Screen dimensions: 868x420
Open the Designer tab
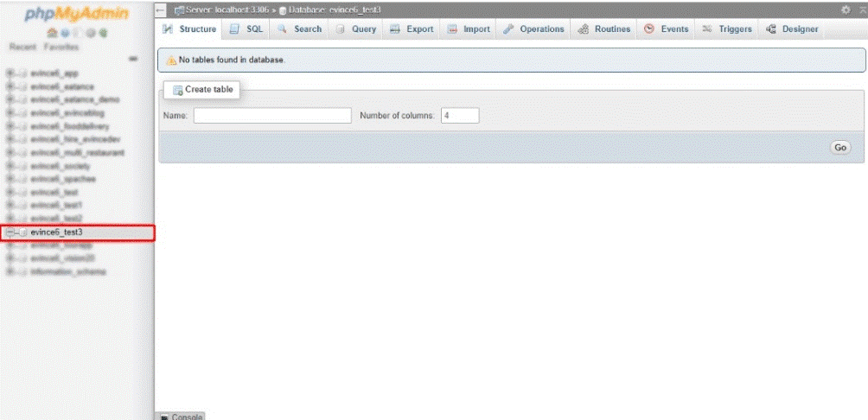click(792, 29)
